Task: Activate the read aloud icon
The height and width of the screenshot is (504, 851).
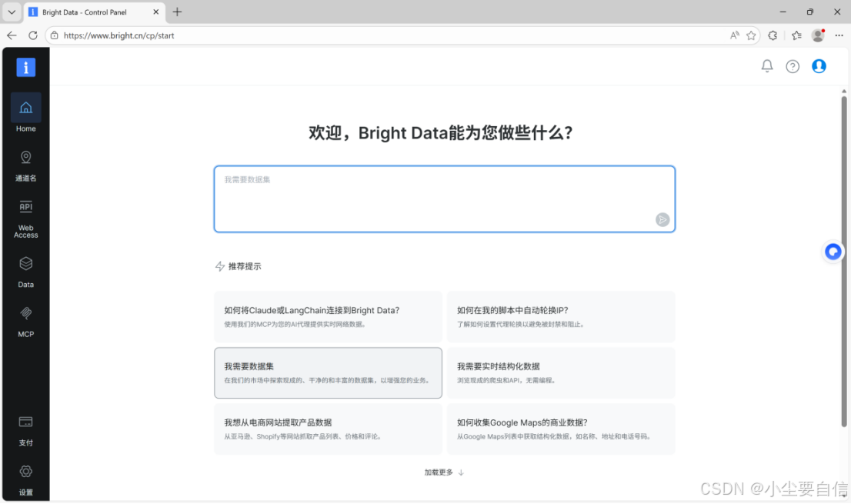Action: pyautogui.click(x=734, y=35)
